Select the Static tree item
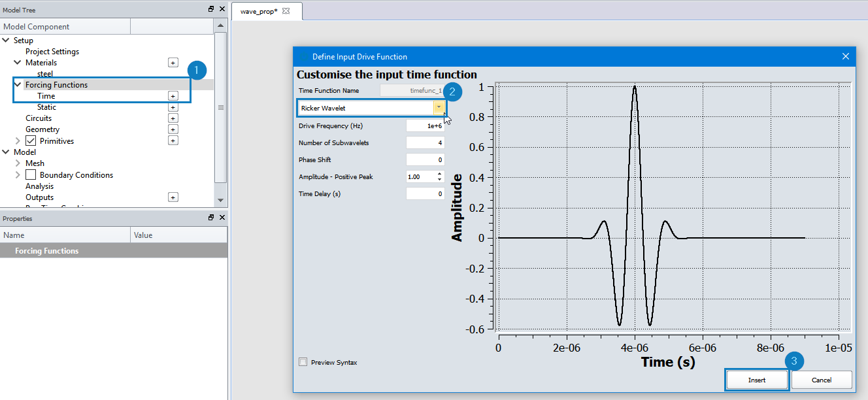This screenshot has width=868, height=400. pyautogui.click(x=46, y=107)
